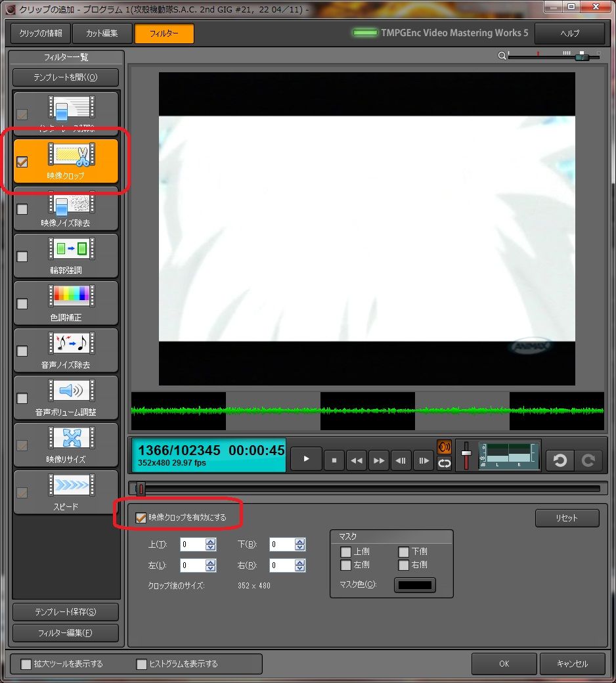Click the 上(T) crop value spinner
The image size is (616, 683).
coord(211,544)
